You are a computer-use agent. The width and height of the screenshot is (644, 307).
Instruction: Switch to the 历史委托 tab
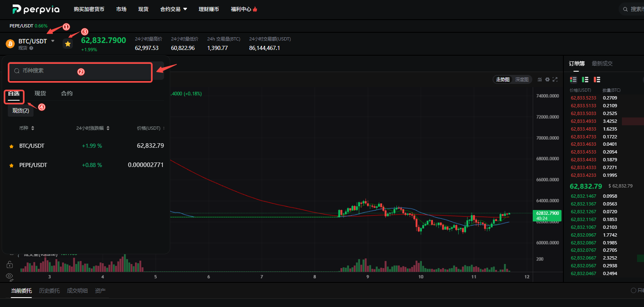click(x=50, y=291)
